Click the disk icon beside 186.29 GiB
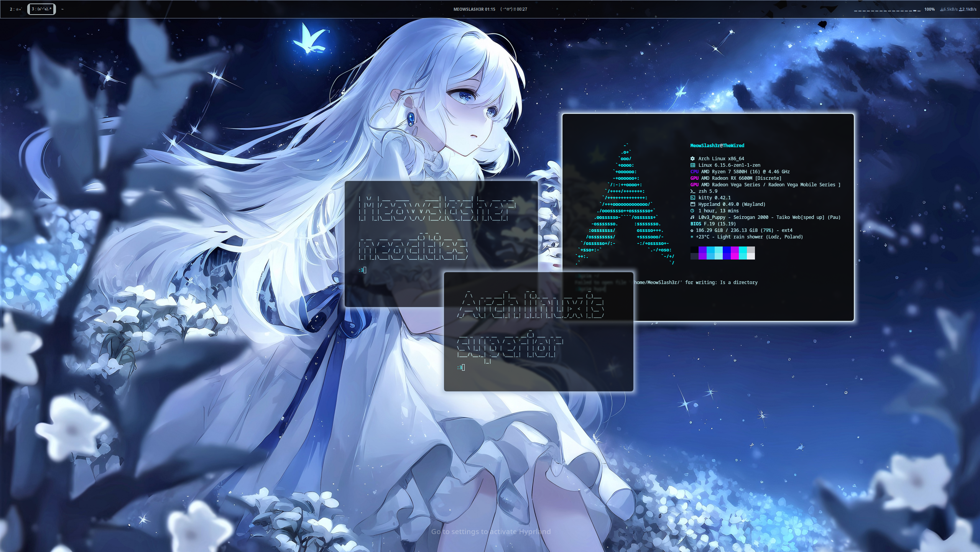Image resolution: width=980 pixels, height=552 pixels. (x=692, y=230)
